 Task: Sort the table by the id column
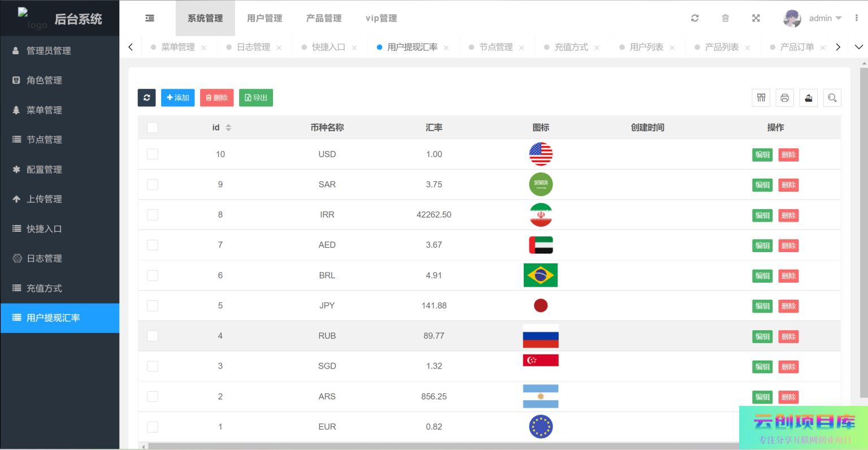click(x=228, y=128)
